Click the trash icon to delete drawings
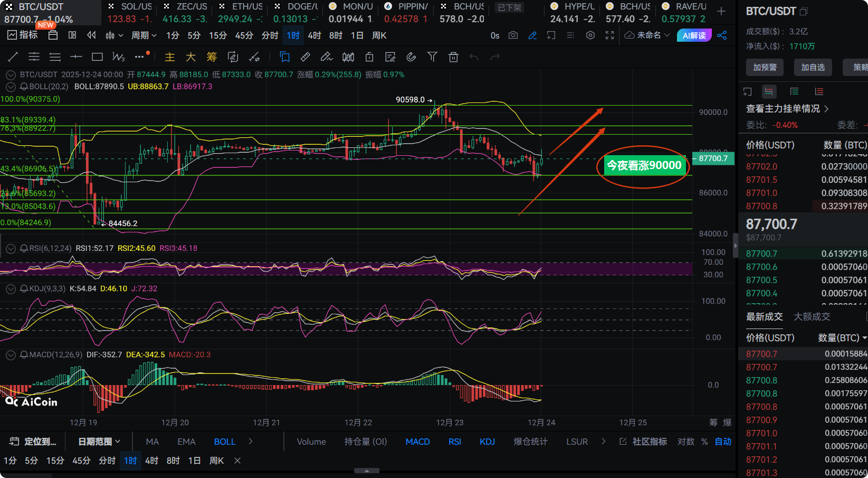 [x=453, y=57]
